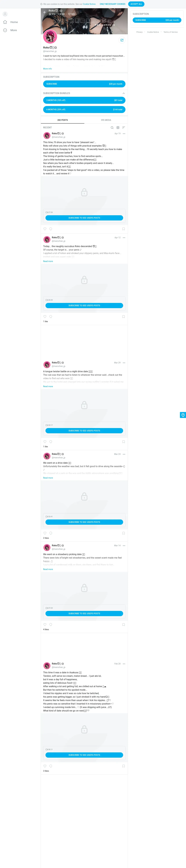Switch to the 395 Media tab
Viewport: 186px width, 868px height.
click(x=106, y=120)
